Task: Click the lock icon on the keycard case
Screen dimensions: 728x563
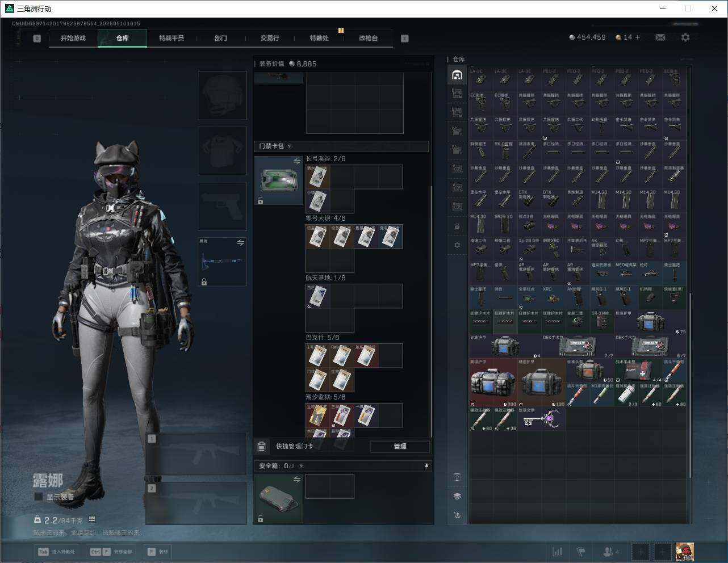Action: (260, 200)
